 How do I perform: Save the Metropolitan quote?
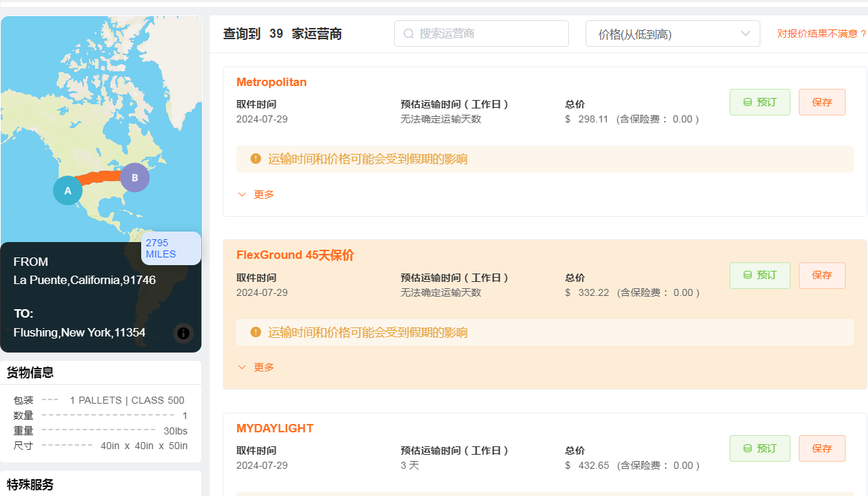click(822, 102)
